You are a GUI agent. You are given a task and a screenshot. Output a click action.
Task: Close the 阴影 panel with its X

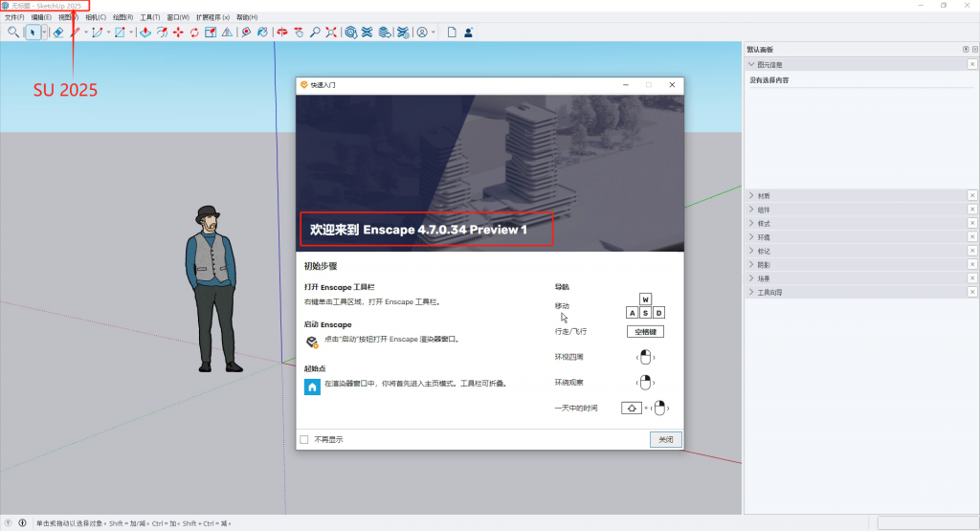pos(972,264)
